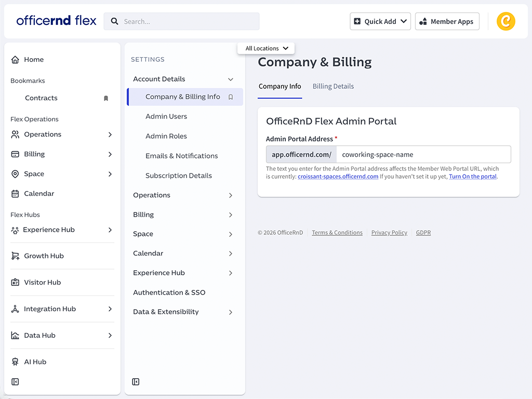Select Company & Billing Info menu item
This screenshot has height=399, width=532.
click(185, 97)
